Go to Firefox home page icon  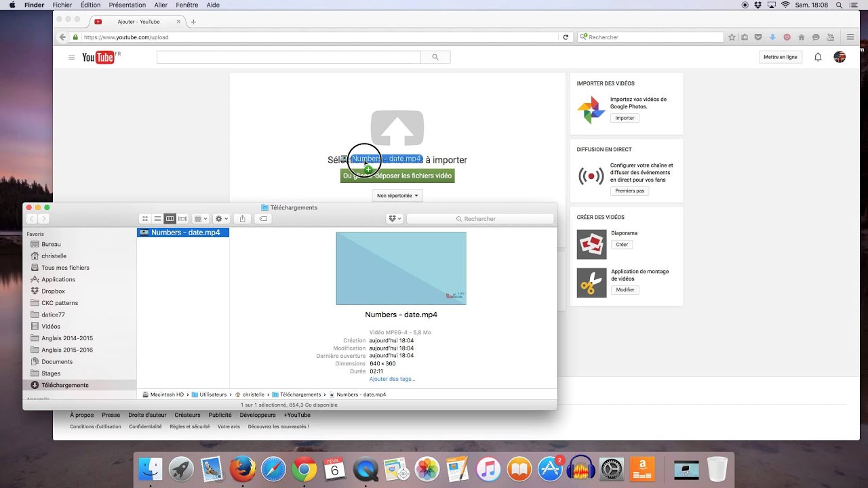tap(802, 37)
